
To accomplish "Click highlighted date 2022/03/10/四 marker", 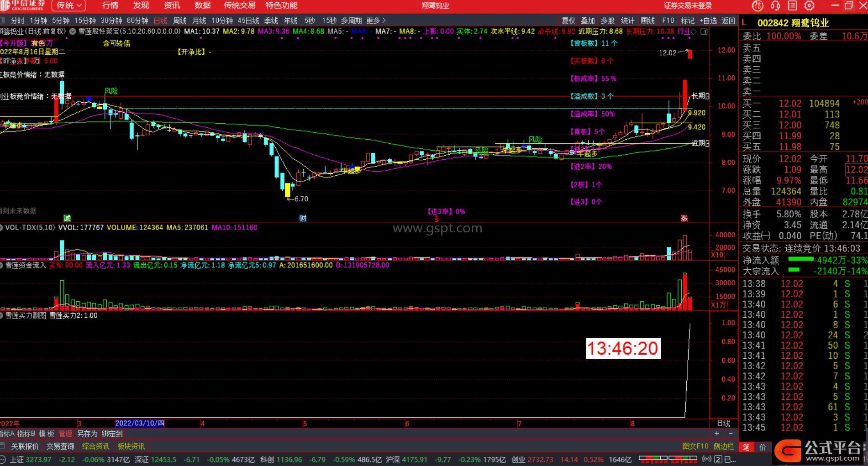I will coord(140,423).
